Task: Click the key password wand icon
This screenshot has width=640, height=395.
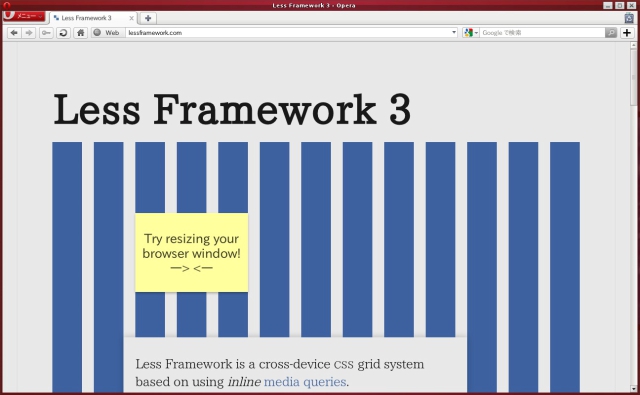Action: point(46,33)
